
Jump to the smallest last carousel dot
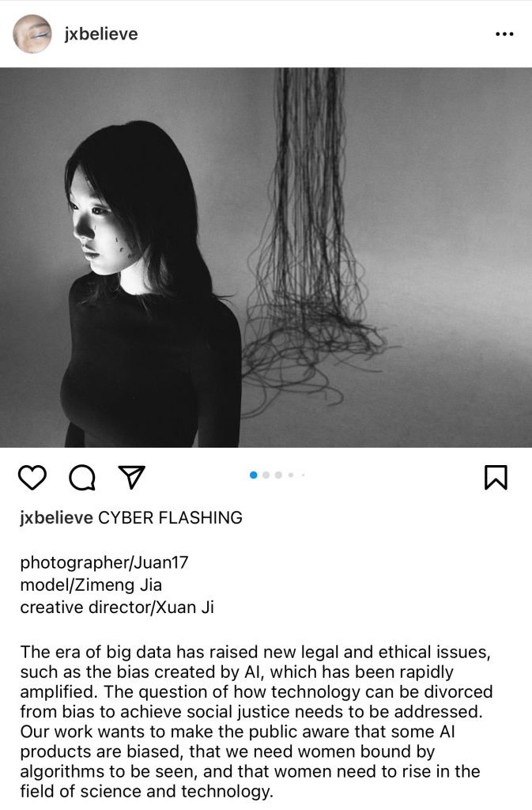[x=304, y=475]
